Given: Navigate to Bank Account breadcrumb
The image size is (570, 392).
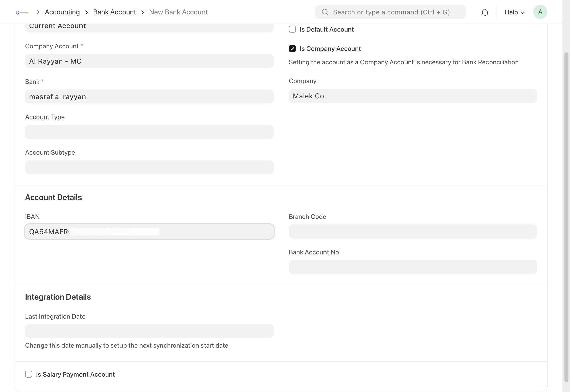Looking at the screenshot, I should tap(114, 12).
